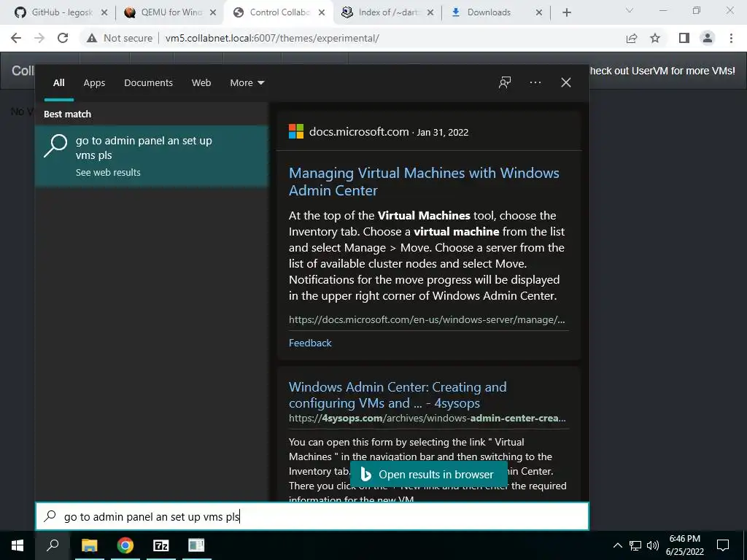747x560 pixels.
Task: Click the search text box
Action: click(x=312, y=517)
